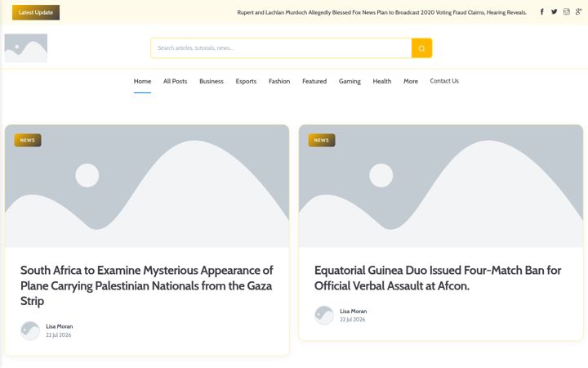
Task: Expand the More menu
Action: 411,81
